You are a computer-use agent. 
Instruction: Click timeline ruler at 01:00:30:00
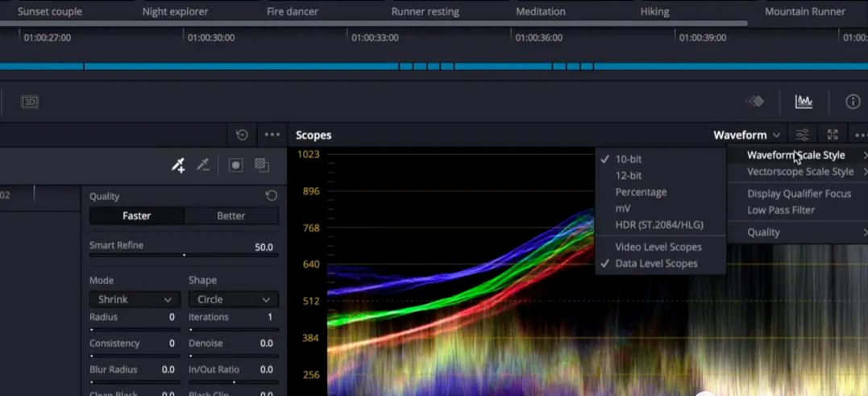click(x=211, y=38)
